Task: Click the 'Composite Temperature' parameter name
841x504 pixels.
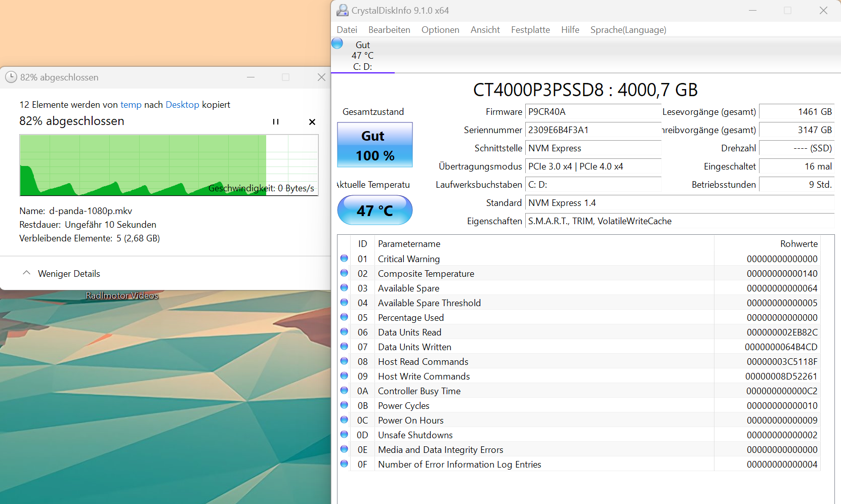Action: [426, 274]
